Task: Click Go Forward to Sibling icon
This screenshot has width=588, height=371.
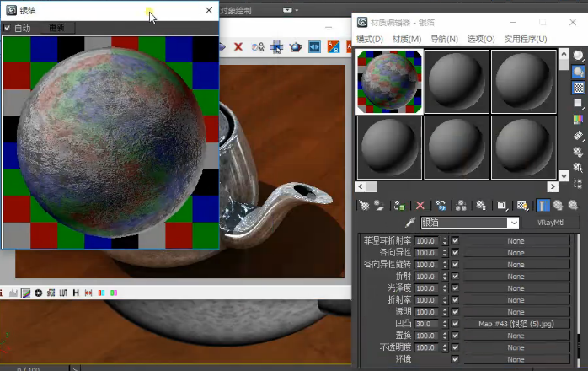Action: 573,206
